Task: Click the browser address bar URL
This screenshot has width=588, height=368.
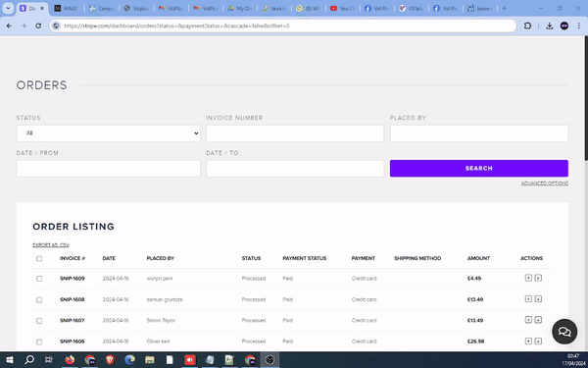Action: (176, 26)
